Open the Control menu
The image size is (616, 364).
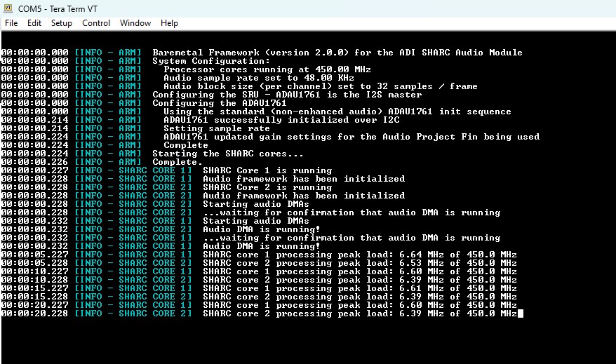[96, 23]
